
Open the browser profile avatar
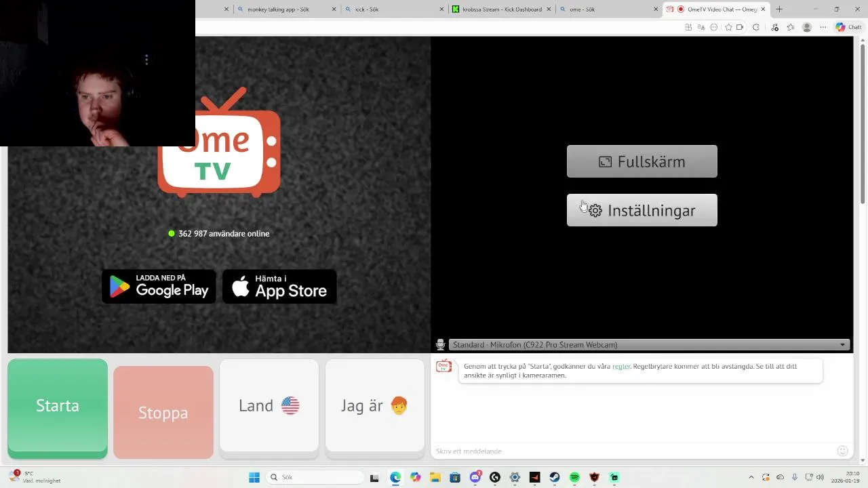807,27
